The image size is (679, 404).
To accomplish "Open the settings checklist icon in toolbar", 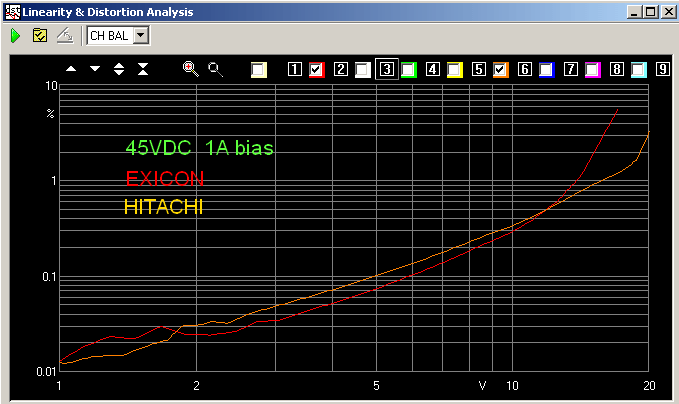I will pyautogui.click(x=40, y=36).
